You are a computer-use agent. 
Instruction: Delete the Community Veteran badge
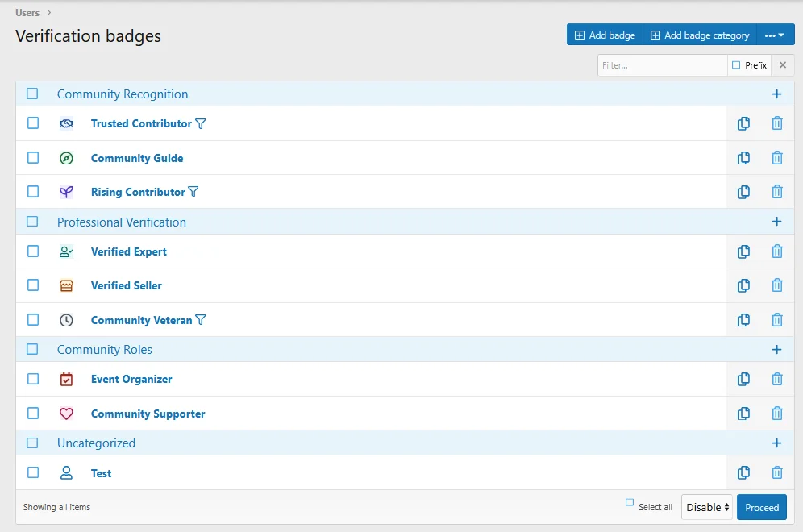[x=777, y=319]
